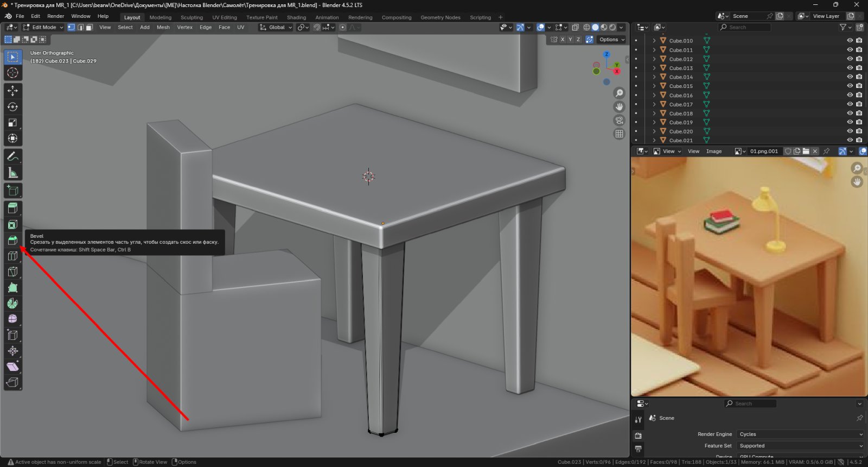Select the Smooth Vertices tool
The width and height of the screenshot is (868, 467).
[x=13, y=319]
